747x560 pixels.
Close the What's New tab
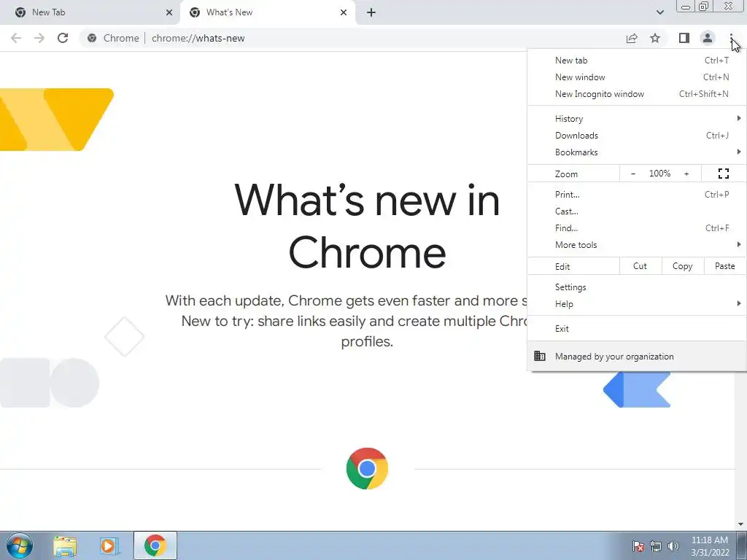(344, 12)
